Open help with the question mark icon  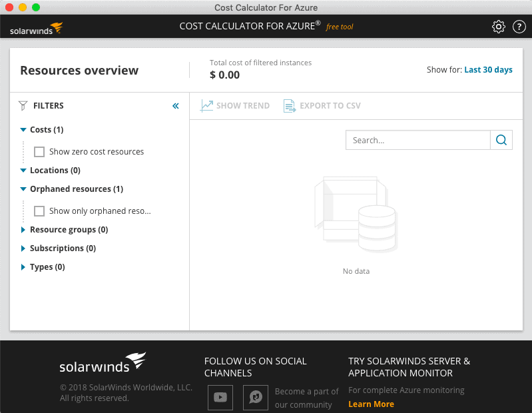(519, 27)
